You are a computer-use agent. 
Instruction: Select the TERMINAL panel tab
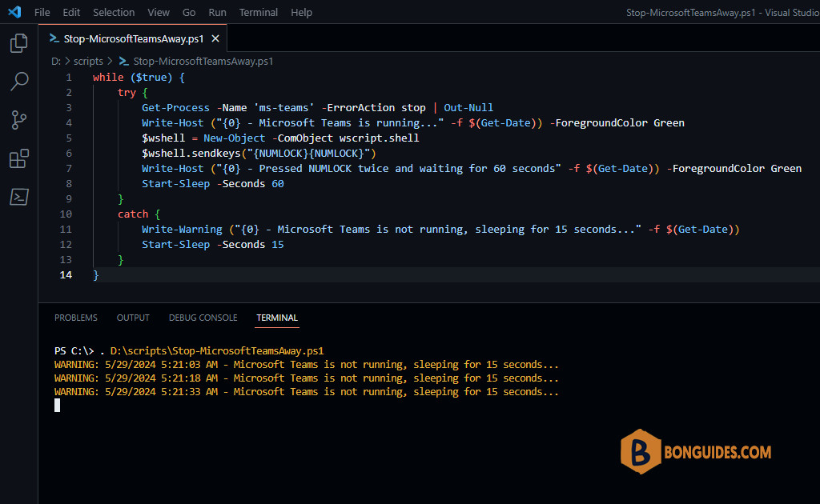coord(276,318)
